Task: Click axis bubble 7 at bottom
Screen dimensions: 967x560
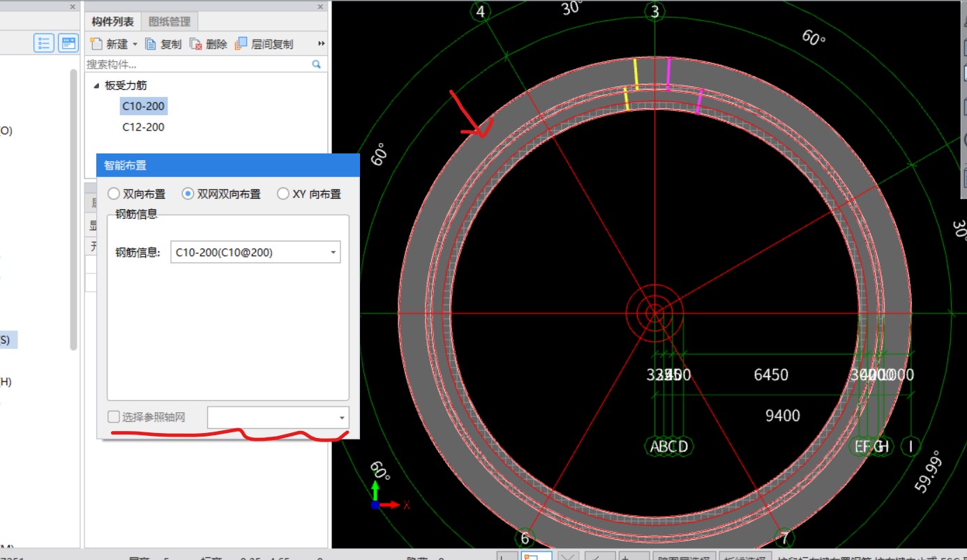Action: 785,538
